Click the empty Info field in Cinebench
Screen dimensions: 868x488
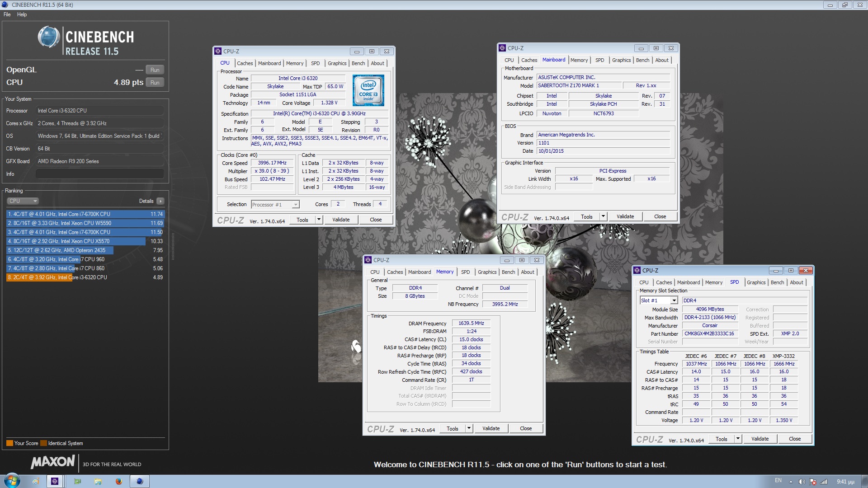[99, 174]
